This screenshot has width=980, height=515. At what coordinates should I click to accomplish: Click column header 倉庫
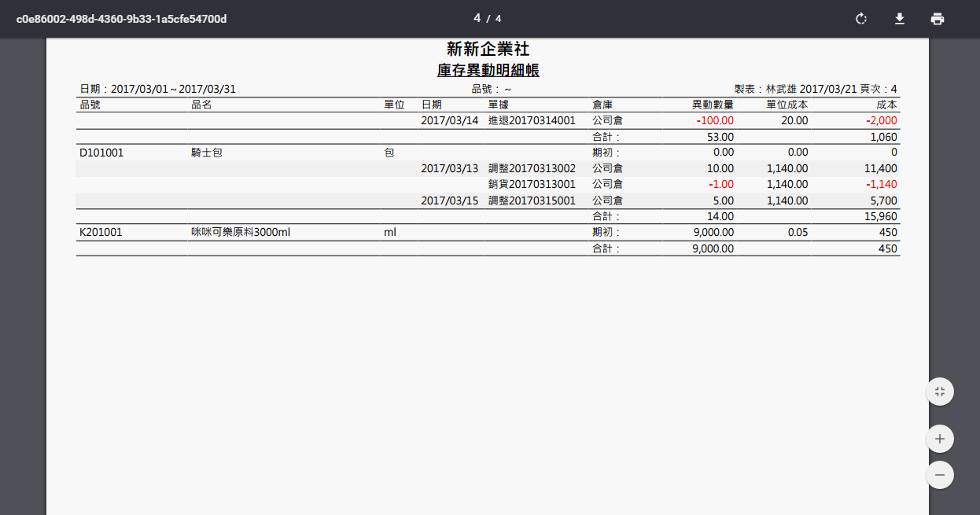(602, 105)
